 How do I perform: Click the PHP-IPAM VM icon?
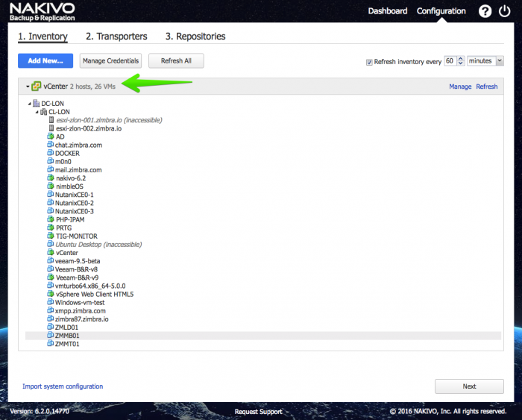click(x=51, y=219)
